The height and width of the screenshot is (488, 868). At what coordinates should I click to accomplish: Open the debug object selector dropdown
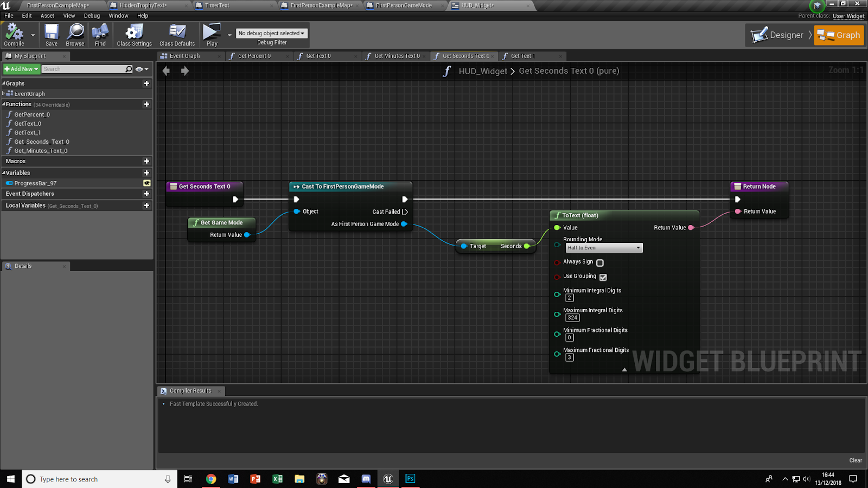coord(272,33)
